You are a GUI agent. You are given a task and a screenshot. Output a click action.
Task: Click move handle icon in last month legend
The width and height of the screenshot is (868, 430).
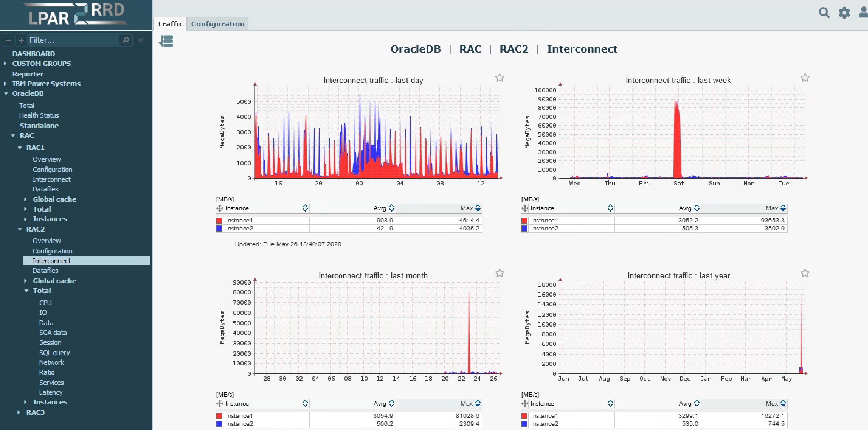click(x=220, y=404)
